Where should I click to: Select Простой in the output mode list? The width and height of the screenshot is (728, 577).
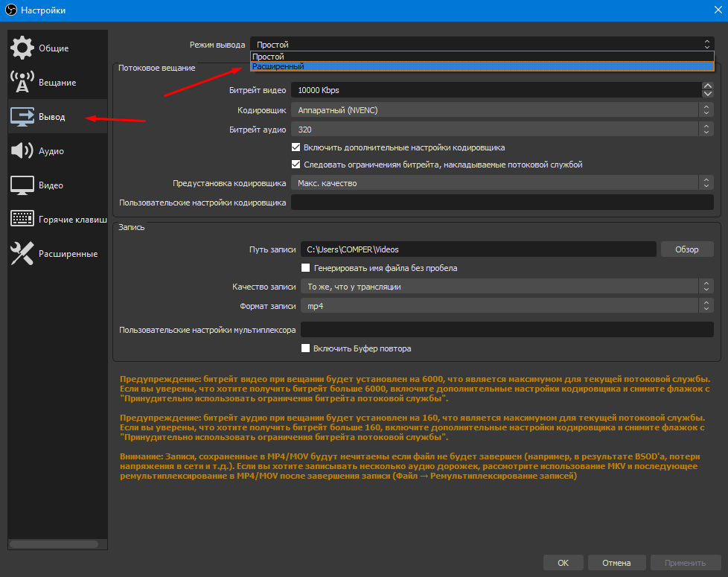click(482, 57)
